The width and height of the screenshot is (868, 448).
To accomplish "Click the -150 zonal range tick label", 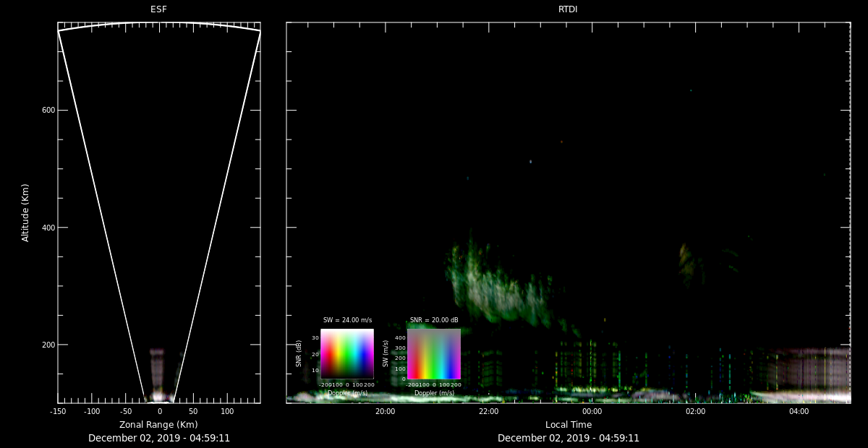I will pos(58,411).
